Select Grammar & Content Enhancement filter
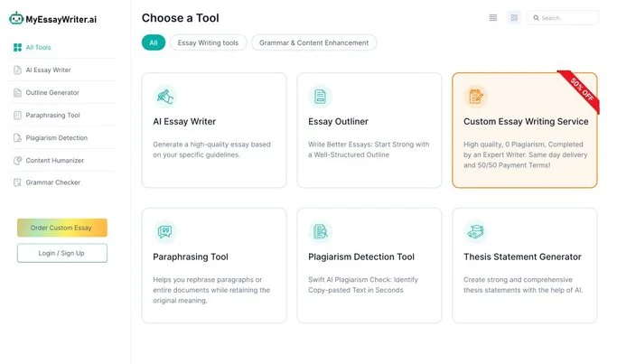The height and width of the screenshot is (364, 617). click(314, 42)
